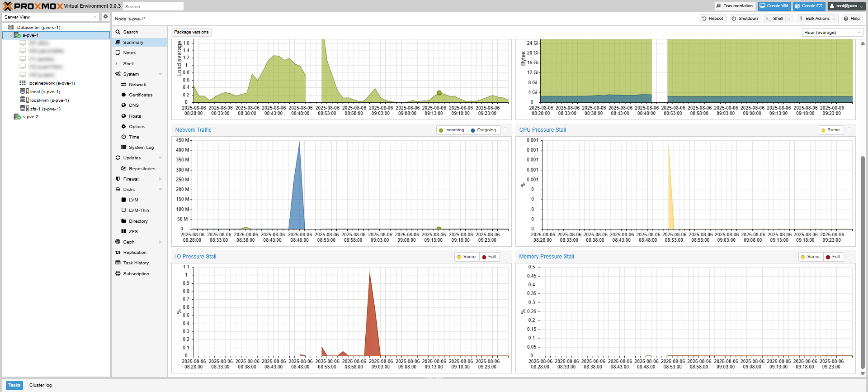Open the Hour (average) timeframe dropdown
Screen dimensions: 868x392
(832, 33)
